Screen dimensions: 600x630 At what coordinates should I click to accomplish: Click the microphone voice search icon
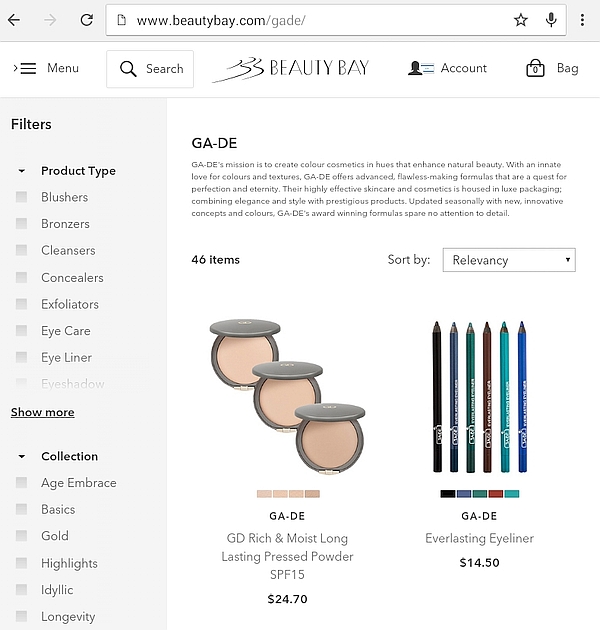click(551, 20)
